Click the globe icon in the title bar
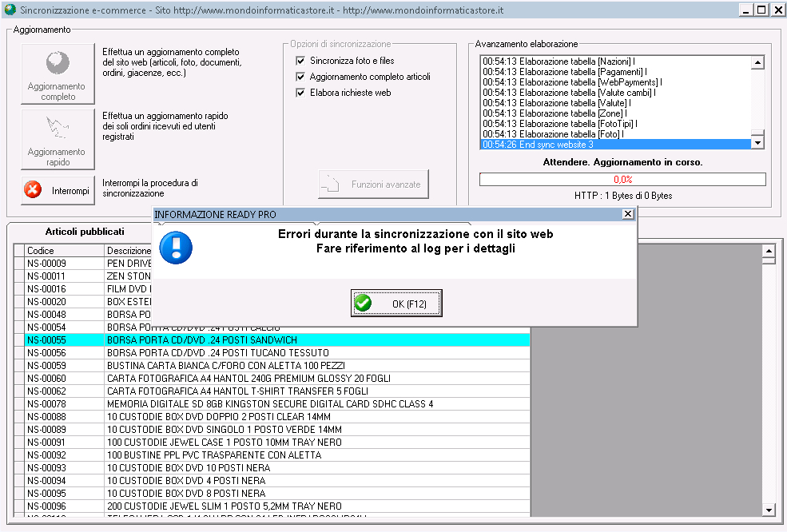This screenshot has width=787, height=532. click(10, 10)
